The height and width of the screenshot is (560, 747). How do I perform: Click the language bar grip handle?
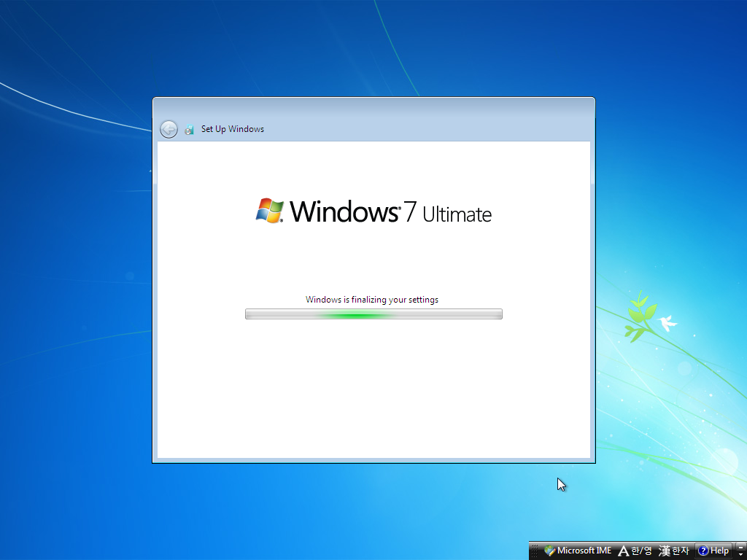(535, 551)
